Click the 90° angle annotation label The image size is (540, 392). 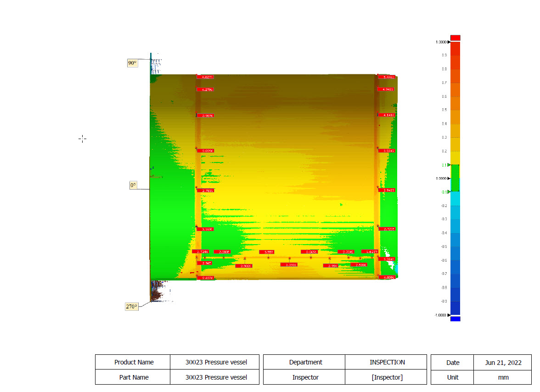click(133, 63)
